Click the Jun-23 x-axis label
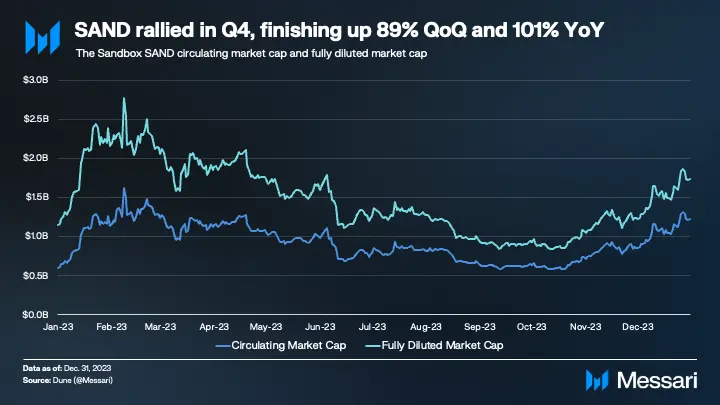 (x=319, y=326)
